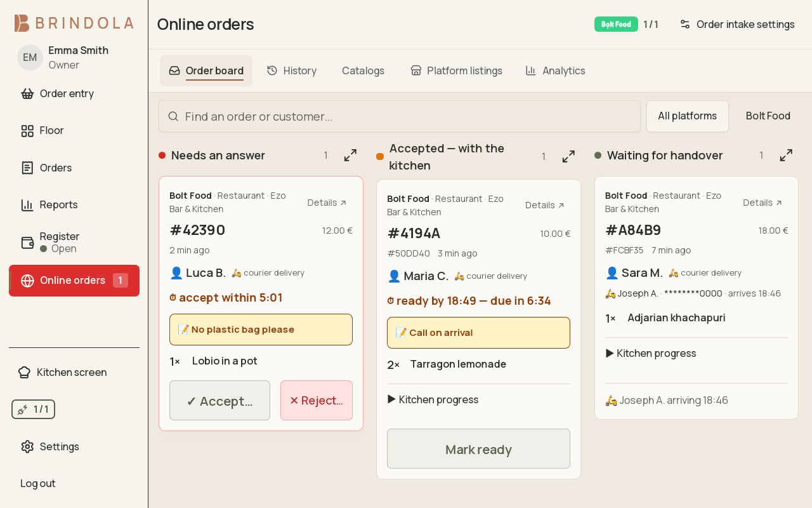Open Details for order #42390
The width and height of the screenshot is (812, 508).
pyautogui.click(x=327, y=203)
